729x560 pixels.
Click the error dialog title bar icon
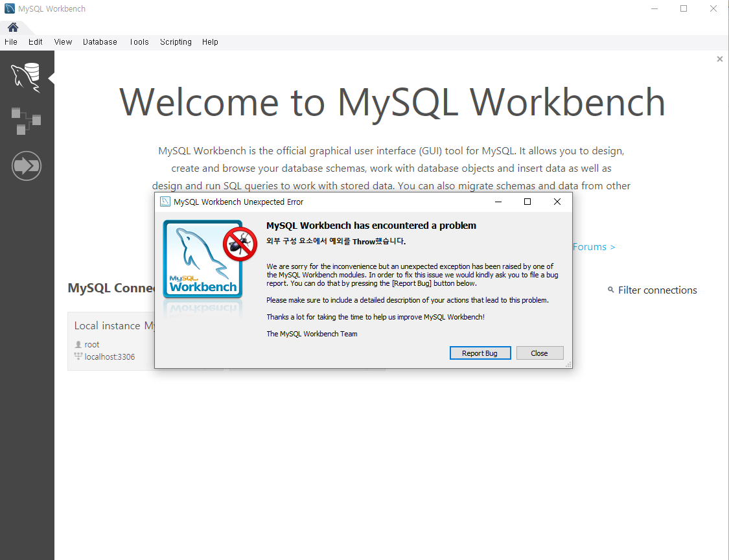(x=165, y=202)
